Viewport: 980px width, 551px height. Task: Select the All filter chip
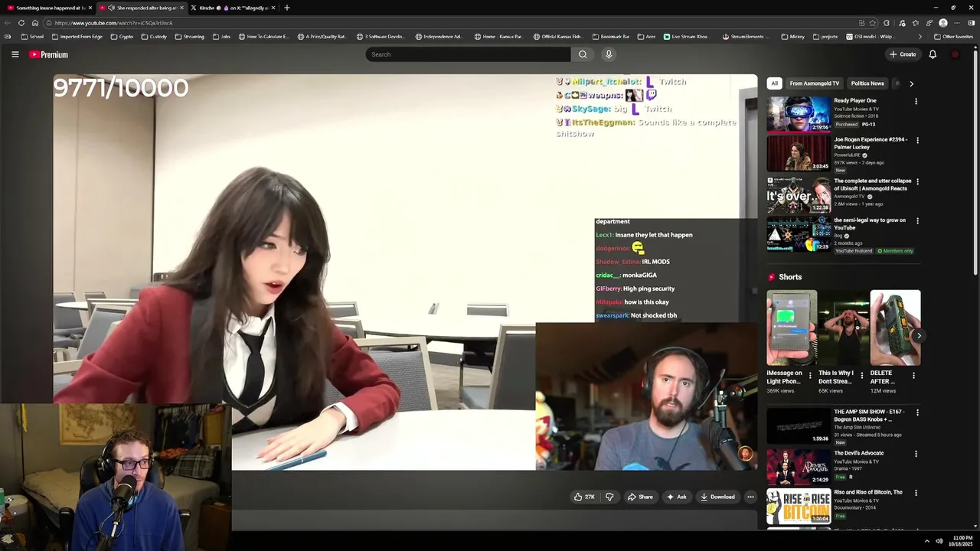(775, 83)
